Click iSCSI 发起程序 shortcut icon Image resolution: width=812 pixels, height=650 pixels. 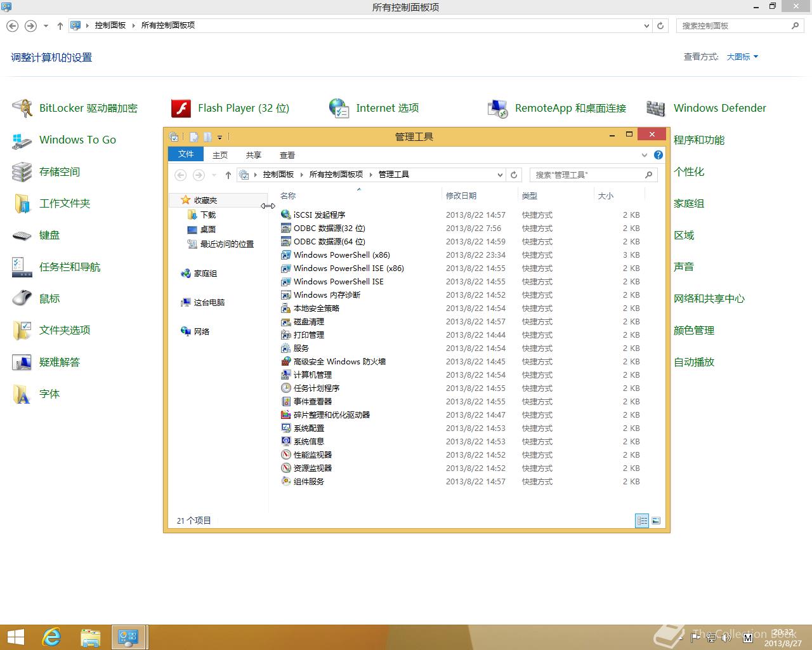coord(286,215)
